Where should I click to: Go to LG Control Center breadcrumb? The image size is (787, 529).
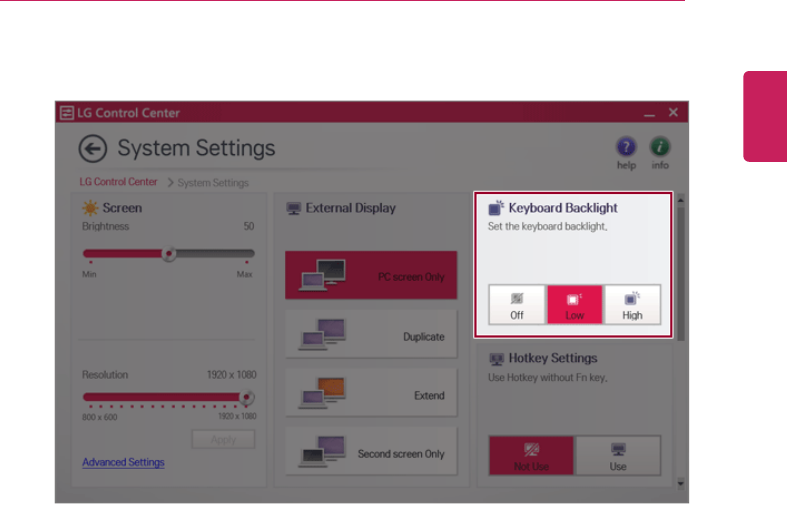118,182
